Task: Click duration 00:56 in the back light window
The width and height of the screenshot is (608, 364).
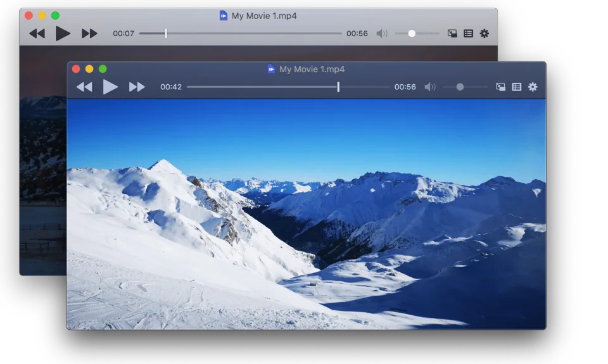Action: (x=357, y=34)
